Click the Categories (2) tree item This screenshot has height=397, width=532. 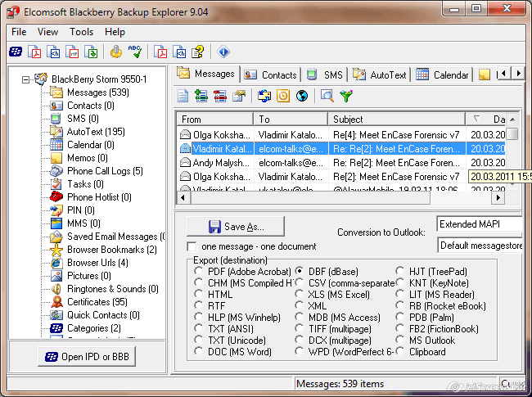pos(93,328)
